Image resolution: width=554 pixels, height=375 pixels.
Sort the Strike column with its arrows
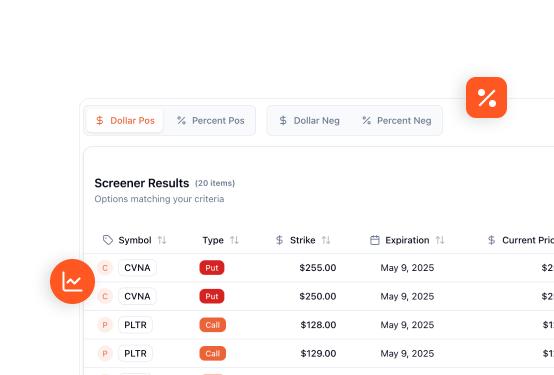pyautogui.click(x=326, y=240)
